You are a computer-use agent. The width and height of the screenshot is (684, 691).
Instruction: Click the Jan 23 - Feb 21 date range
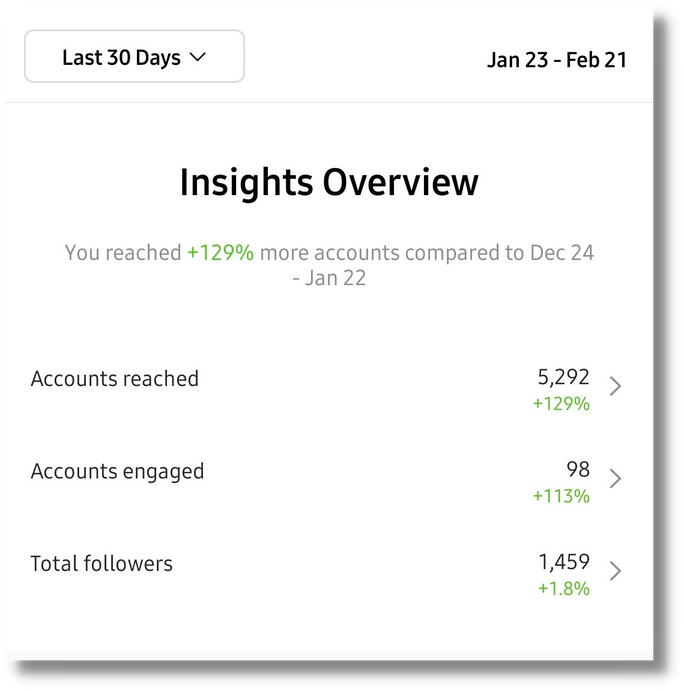point(557,59)
